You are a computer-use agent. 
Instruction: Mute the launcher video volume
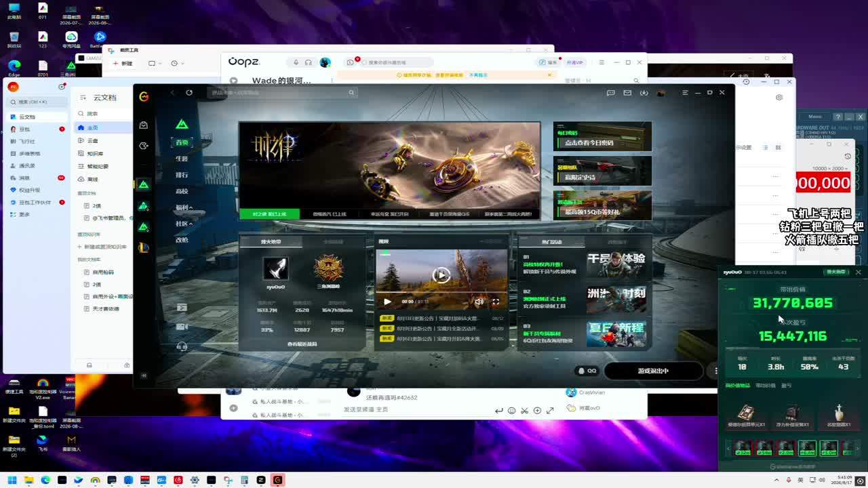[479, 302]
